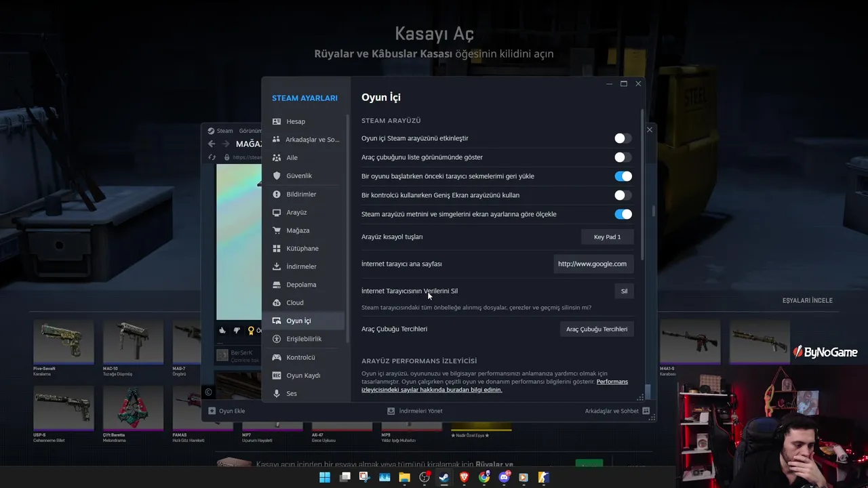Viewport: 868px width, 488px height.
Task: Open Counter-Strike icon on taskbar
Action: (x=544, y=477)
